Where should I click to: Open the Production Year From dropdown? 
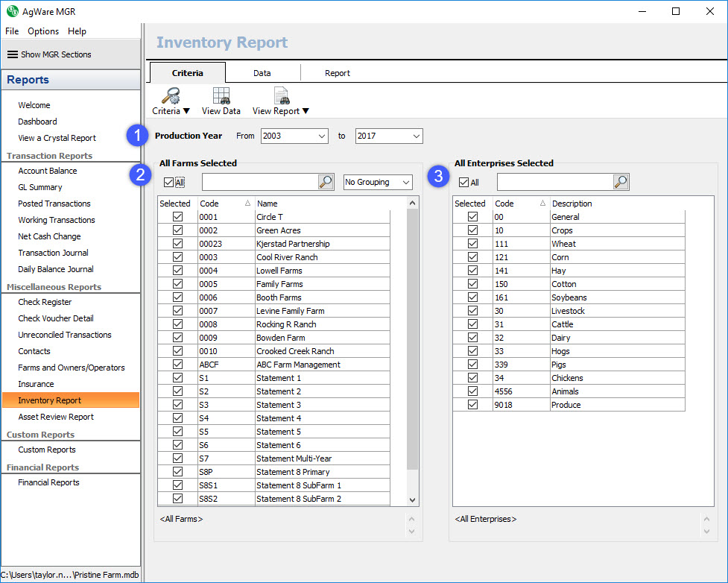pyautogui.click(x=321, y=136)
